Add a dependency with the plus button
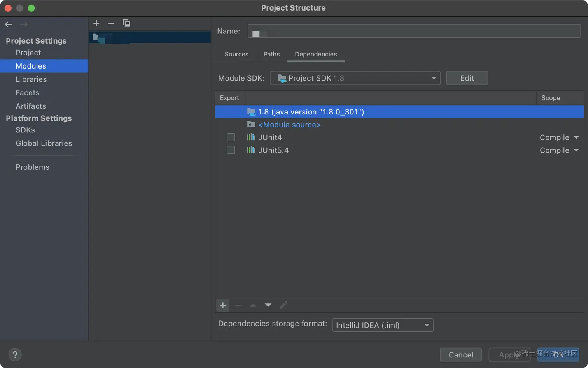This screenshot has height=368, width=588. coord(223,305)
